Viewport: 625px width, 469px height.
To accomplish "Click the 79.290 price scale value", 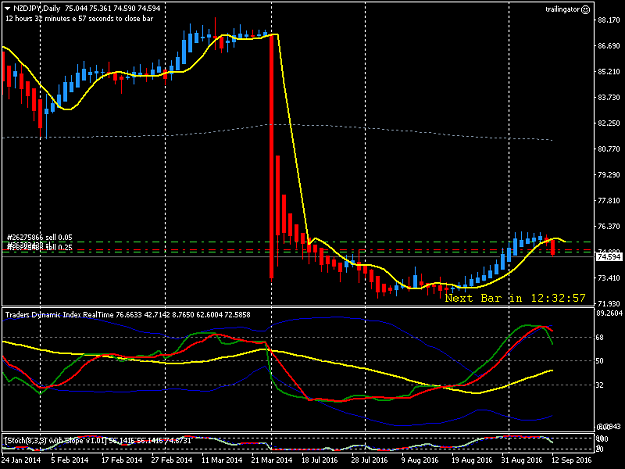I will 609,175.
